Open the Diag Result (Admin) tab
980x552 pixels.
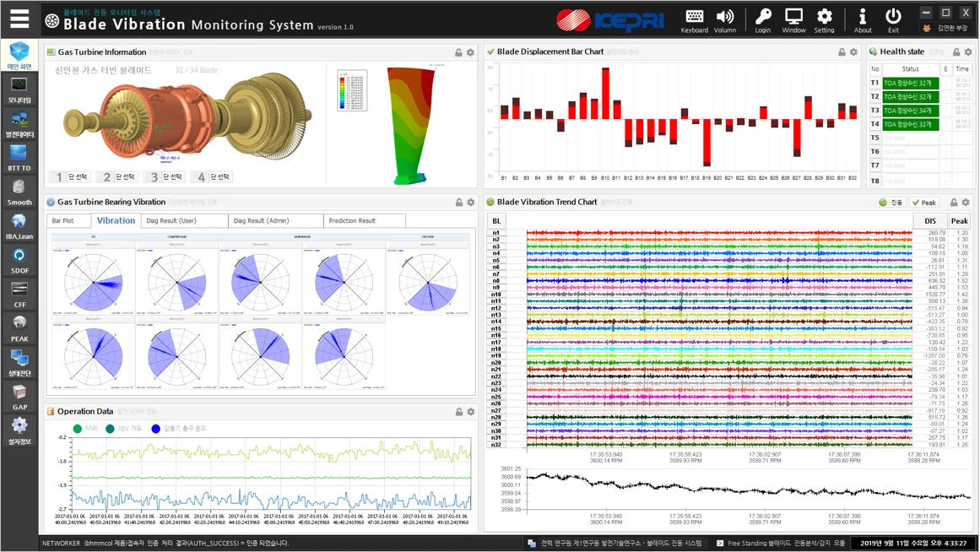276,220
